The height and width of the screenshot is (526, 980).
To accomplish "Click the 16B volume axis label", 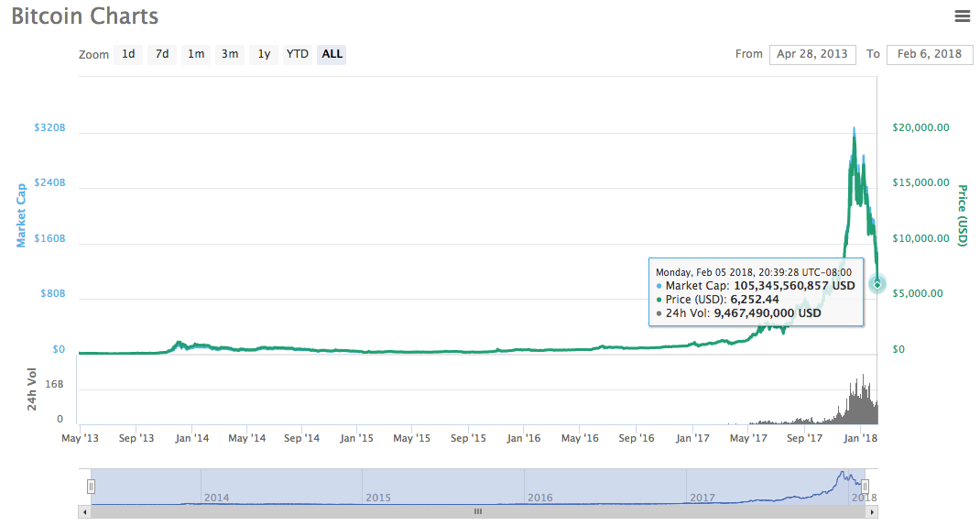I will [x=54, y=384].
